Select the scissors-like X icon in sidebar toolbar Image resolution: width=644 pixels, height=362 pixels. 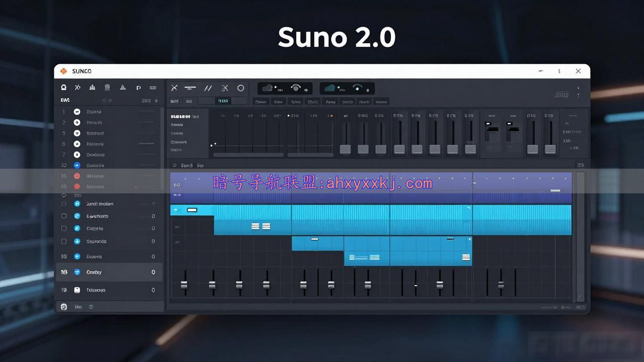pos(77,87)
